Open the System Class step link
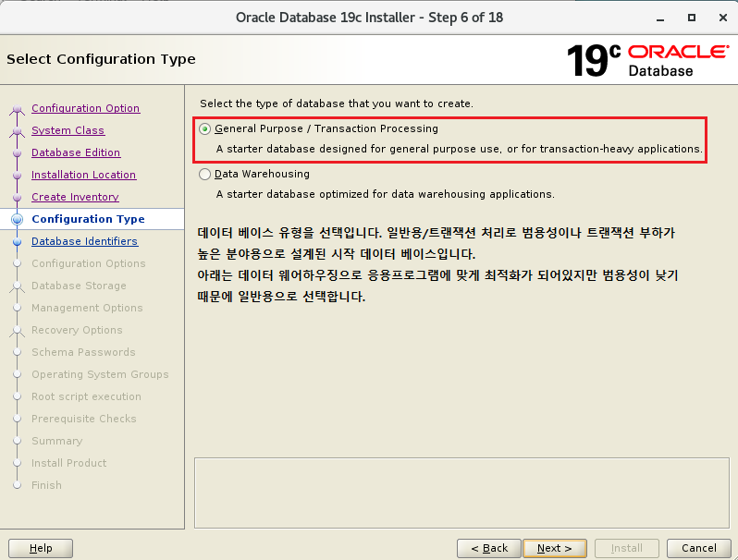The width and height of the screenshot is (738, 560). click(x=68, y=130)
